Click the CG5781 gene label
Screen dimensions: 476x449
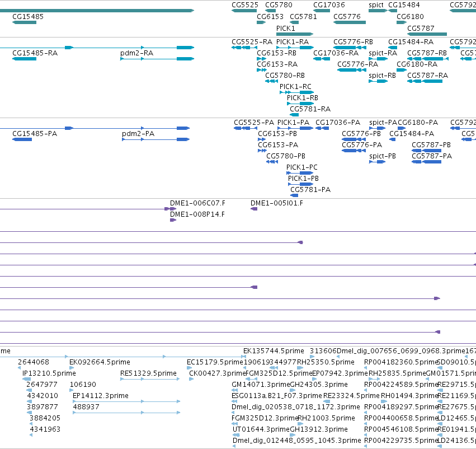click(x=303, y=16)
